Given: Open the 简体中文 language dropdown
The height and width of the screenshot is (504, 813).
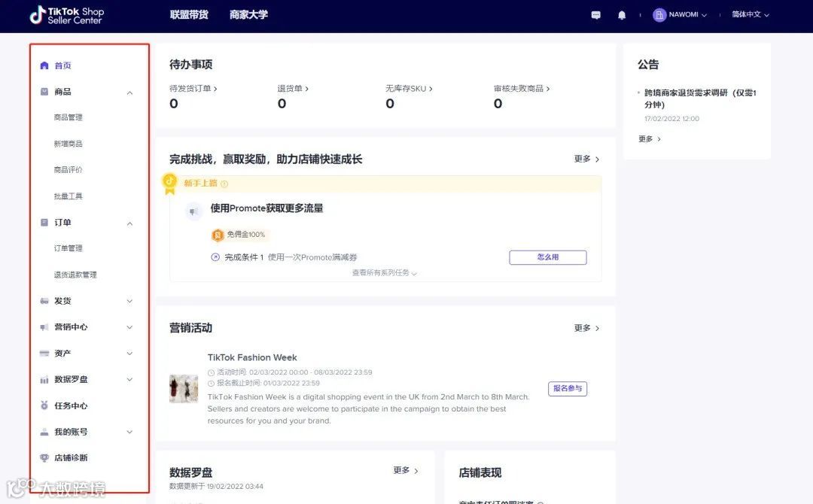Looking at the screenshot, I should (x=751, y=14).
